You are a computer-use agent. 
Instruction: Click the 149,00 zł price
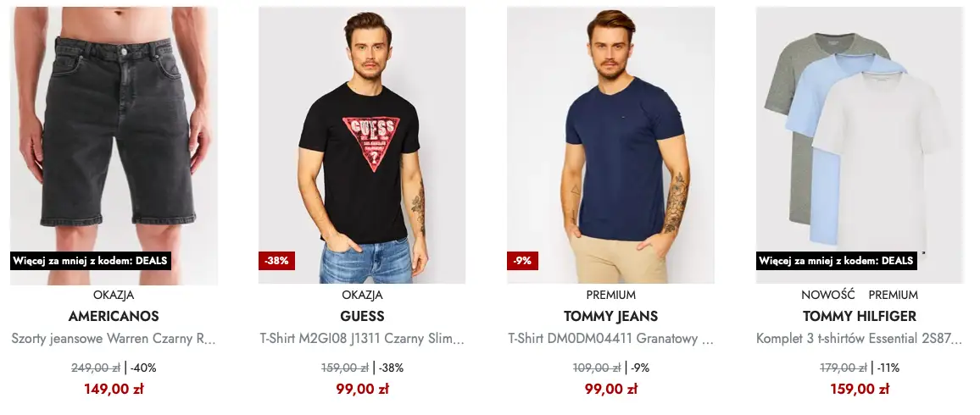114,390
